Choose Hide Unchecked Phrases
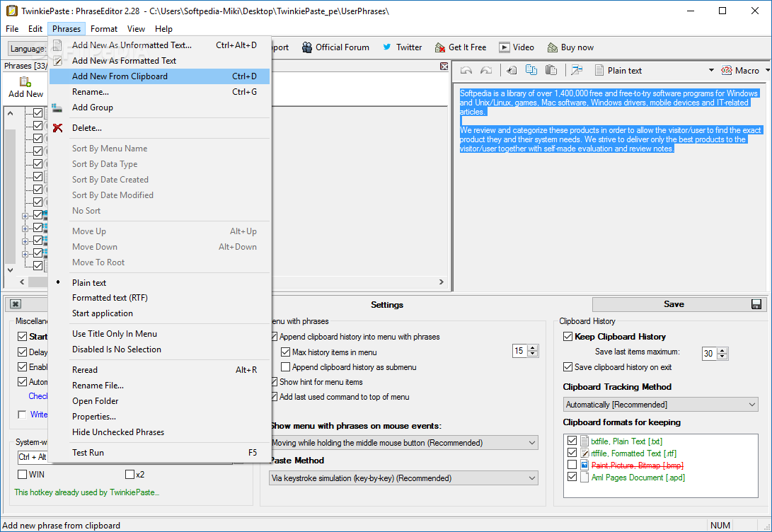 (159, 432)
